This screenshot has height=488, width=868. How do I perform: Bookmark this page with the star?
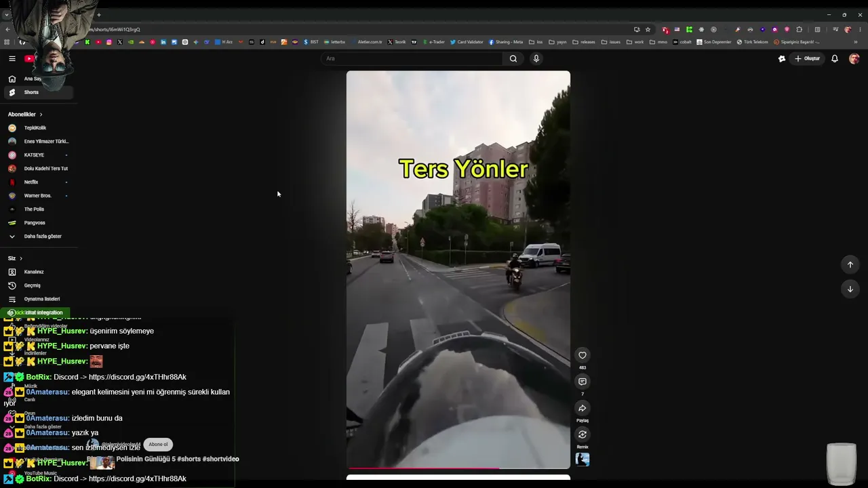tap(648, 30)
